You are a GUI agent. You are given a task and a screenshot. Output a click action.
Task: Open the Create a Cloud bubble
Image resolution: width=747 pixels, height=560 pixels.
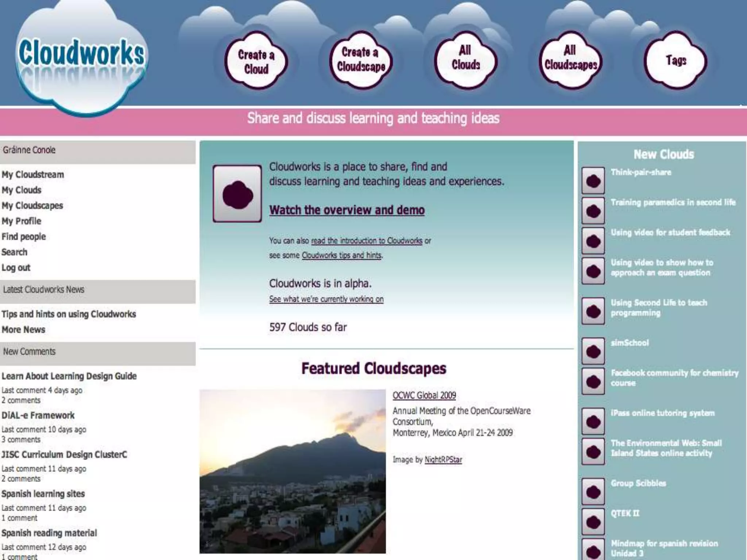click(x=256, y=62)
